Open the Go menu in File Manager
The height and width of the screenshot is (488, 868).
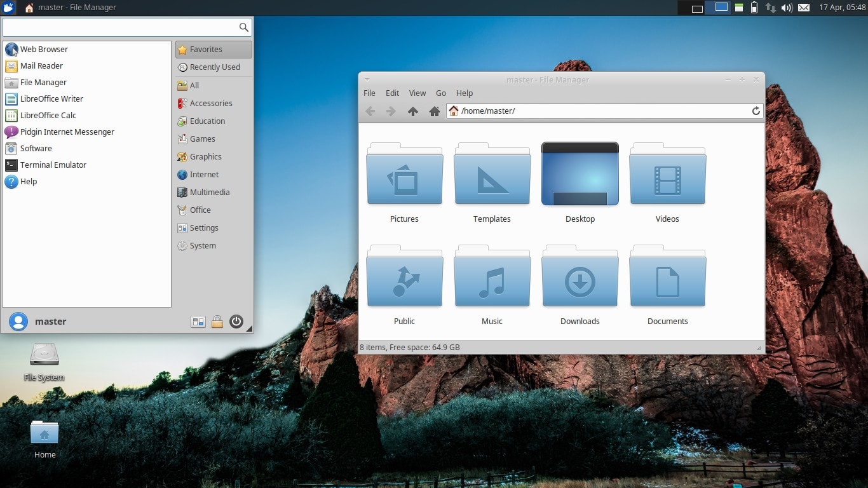click(440, 93)
